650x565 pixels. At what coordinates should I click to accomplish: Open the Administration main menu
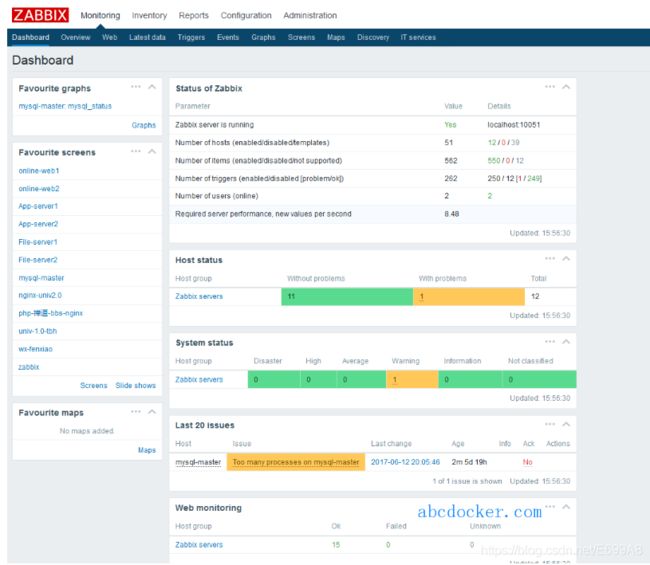coord(310,15)
